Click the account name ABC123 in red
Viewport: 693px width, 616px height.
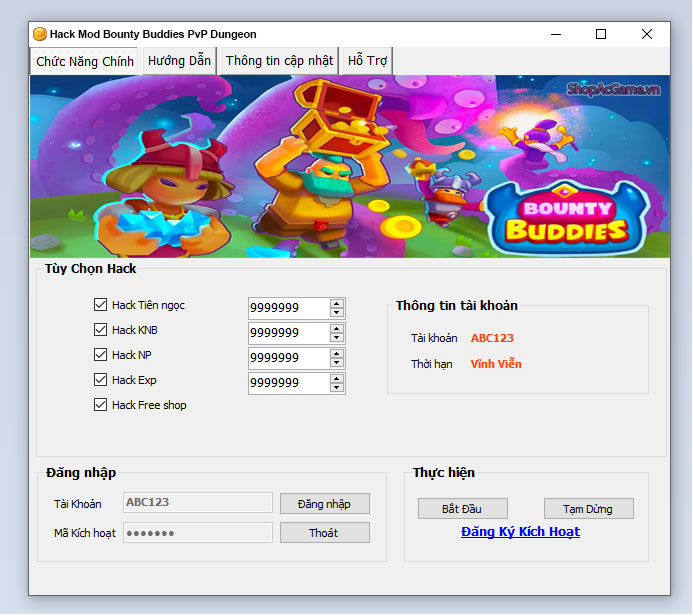click(492, 338)
